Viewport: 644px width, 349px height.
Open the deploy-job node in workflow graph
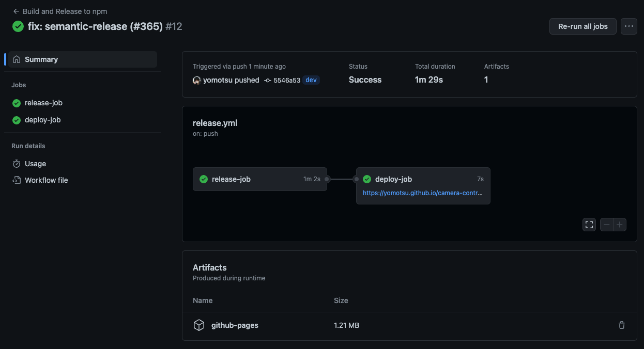click(x=423, y=186)
